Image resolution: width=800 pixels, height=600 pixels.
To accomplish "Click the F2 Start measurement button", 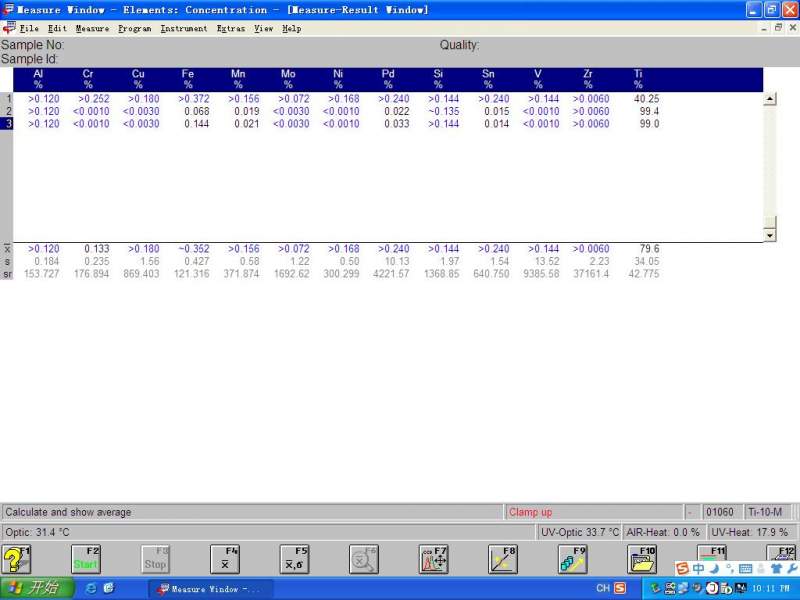I will pos(86,560).
